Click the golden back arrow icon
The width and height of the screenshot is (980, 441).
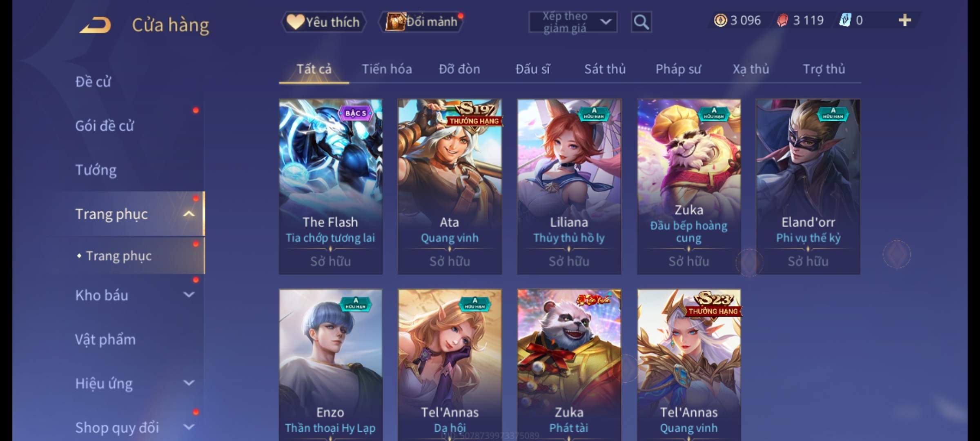point(96,25)
